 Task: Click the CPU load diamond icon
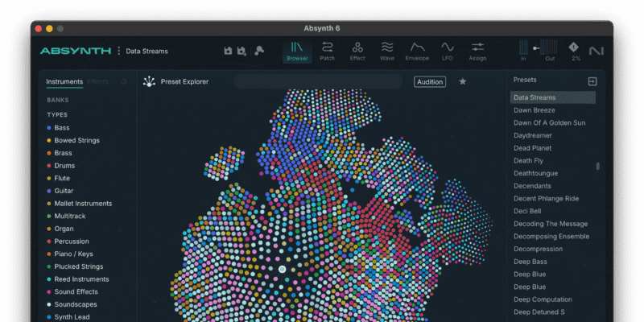coord(574,47)
